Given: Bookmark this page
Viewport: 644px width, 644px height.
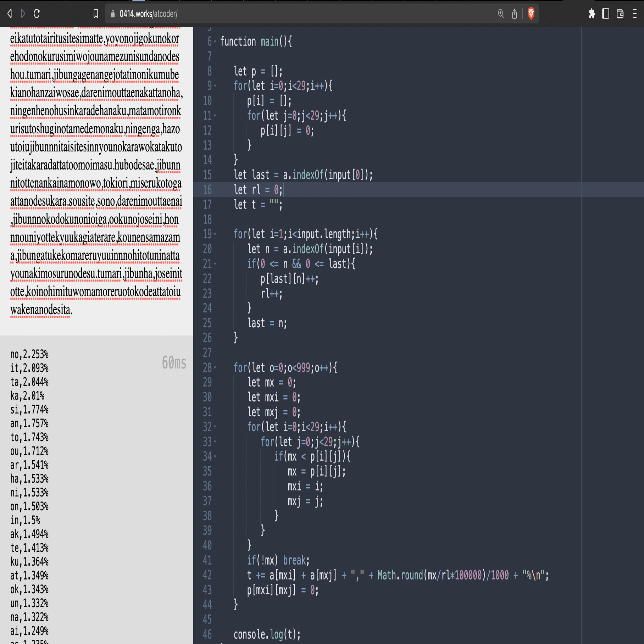Looking at the screenshot, I should (x=96, y=13).
